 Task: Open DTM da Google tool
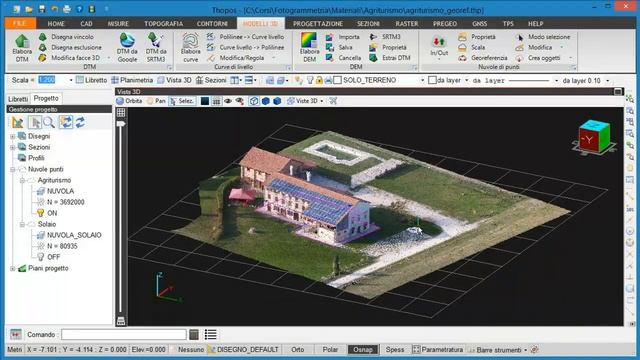tap(127, 48)
